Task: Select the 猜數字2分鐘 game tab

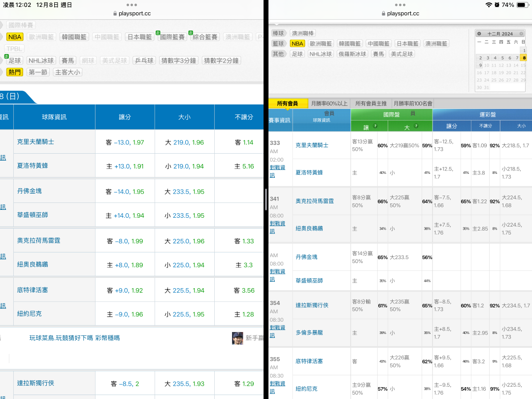Action: (x=221, y=61)
